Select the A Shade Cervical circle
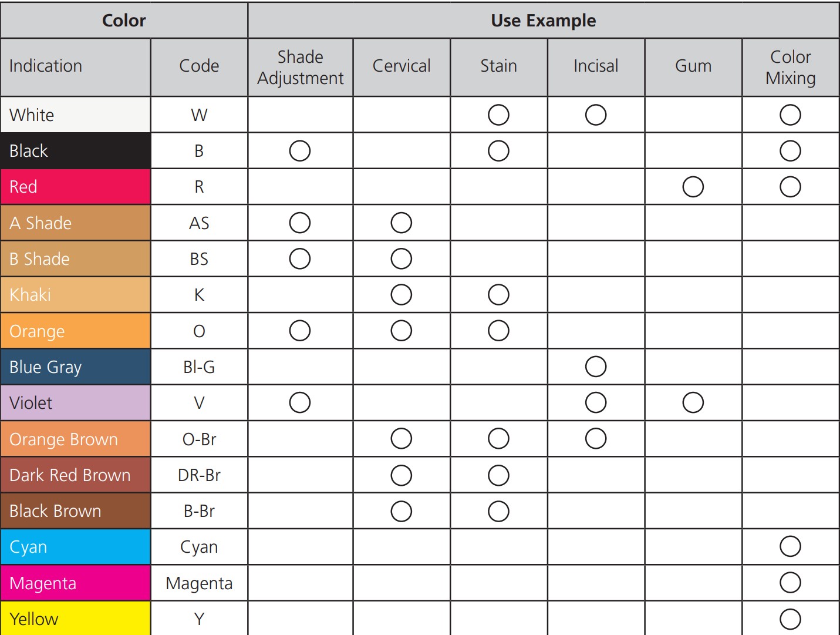This screenshot has height=635, width=840. coord(402,223)
